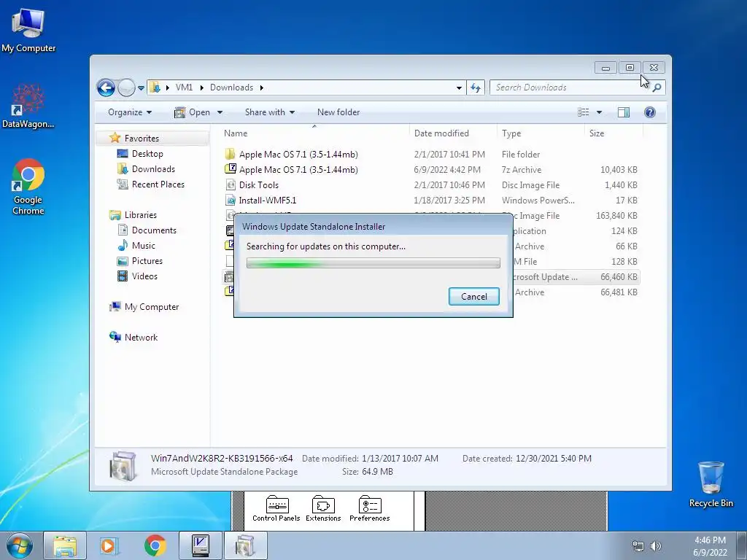Open Explorer help icon
The width and height of the screenshot is (747, 560).
click(x=649, y=112)
